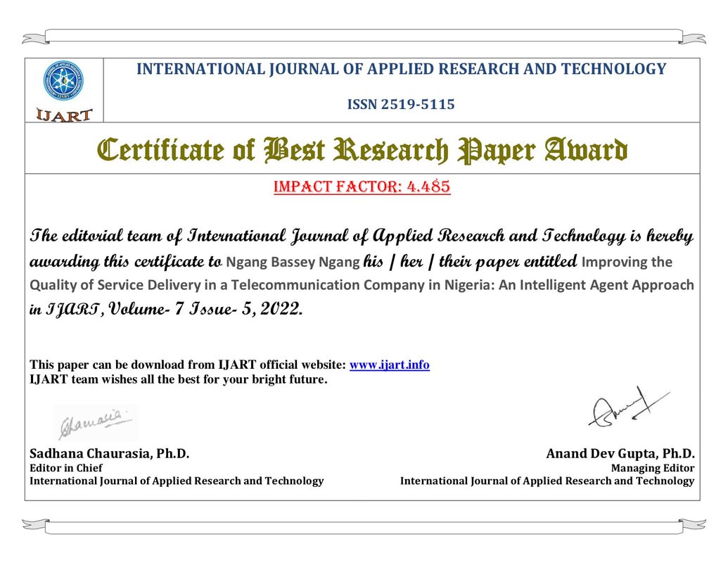Click Anand Dev Gupta's signature image
This screenshot has width=728, height=563.
(x=629, y=407)
